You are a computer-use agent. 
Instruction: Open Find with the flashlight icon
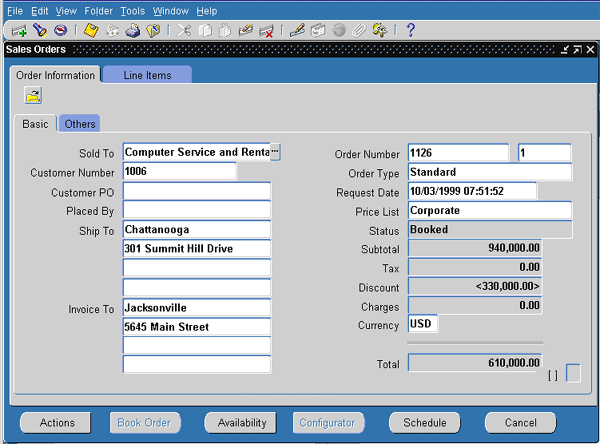tap(40, 30)
